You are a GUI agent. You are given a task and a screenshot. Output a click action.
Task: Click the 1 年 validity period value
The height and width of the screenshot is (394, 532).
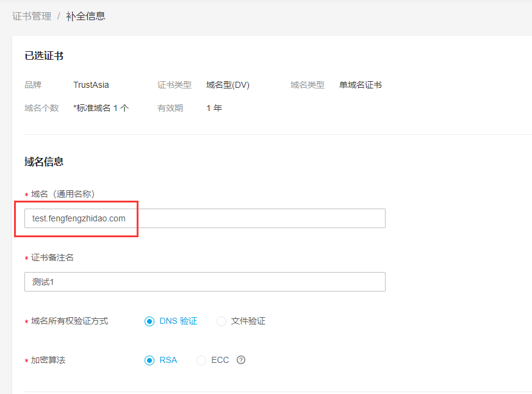[x=214, y=108]
